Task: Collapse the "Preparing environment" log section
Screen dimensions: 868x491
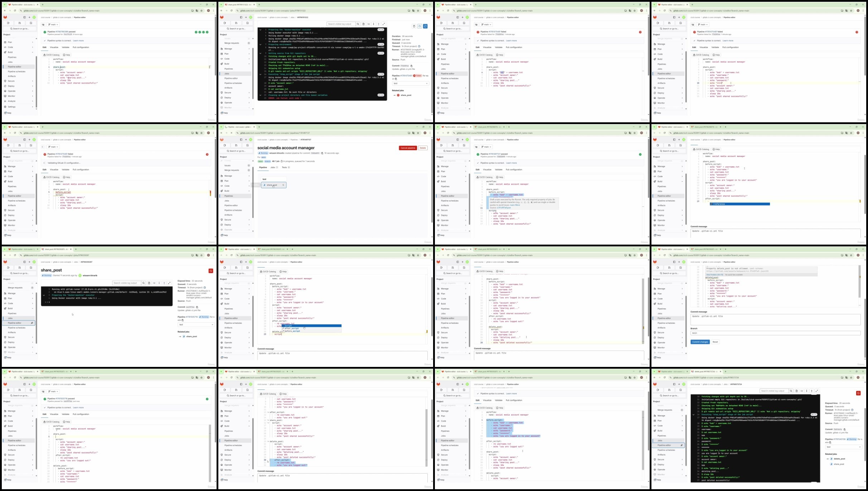Action: [x=260, y=45]
